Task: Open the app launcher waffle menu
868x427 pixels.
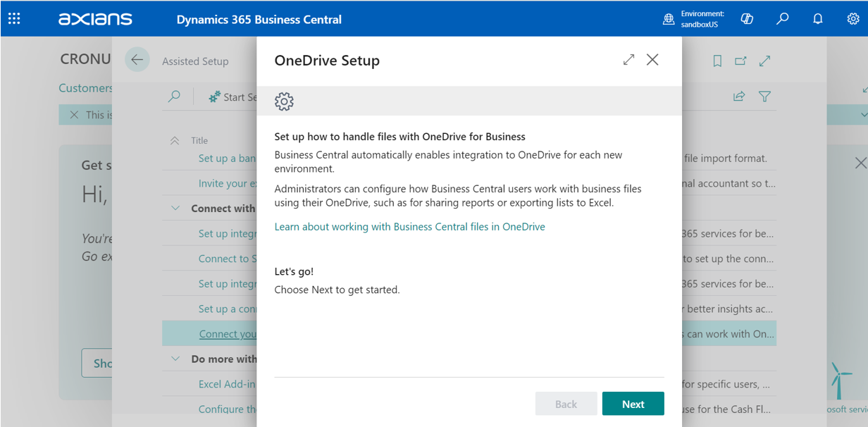Action: 14,19
